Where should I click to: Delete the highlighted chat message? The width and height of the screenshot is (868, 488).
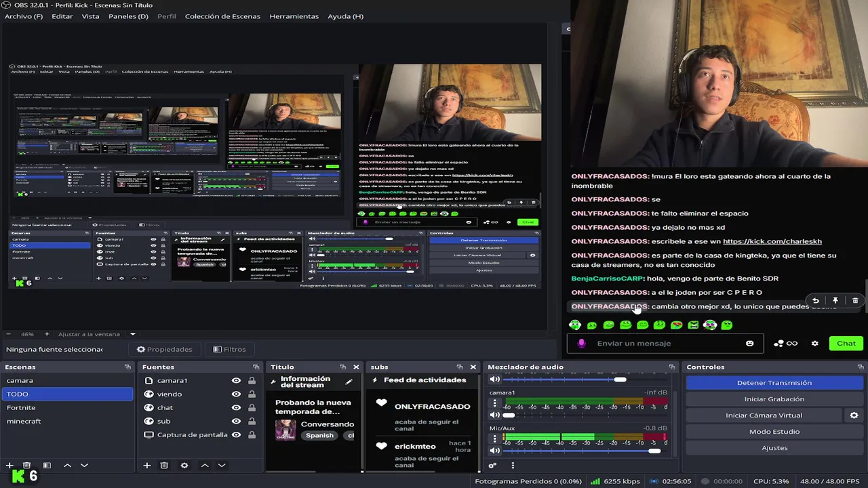point(855,300)
